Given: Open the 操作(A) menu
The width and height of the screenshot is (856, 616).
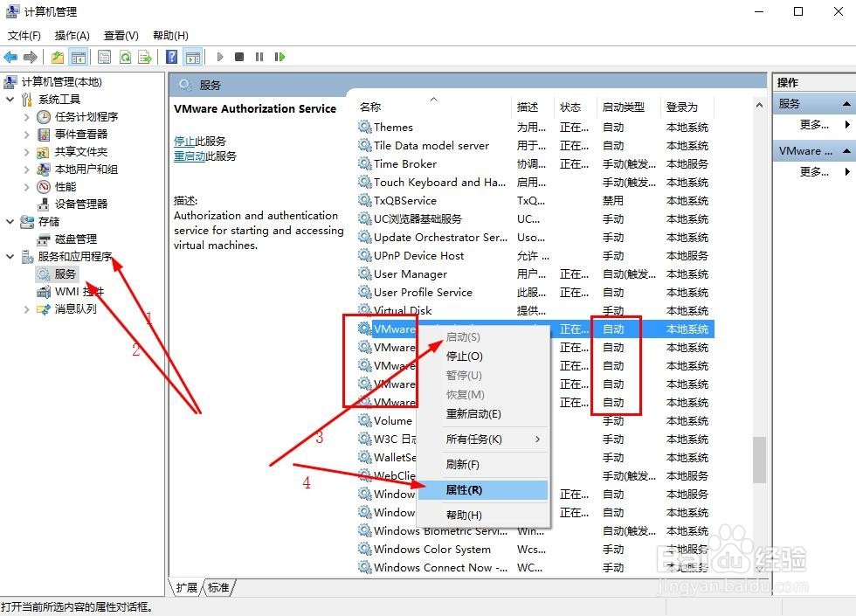Looking at the screenshot, I should pos(72,35).
